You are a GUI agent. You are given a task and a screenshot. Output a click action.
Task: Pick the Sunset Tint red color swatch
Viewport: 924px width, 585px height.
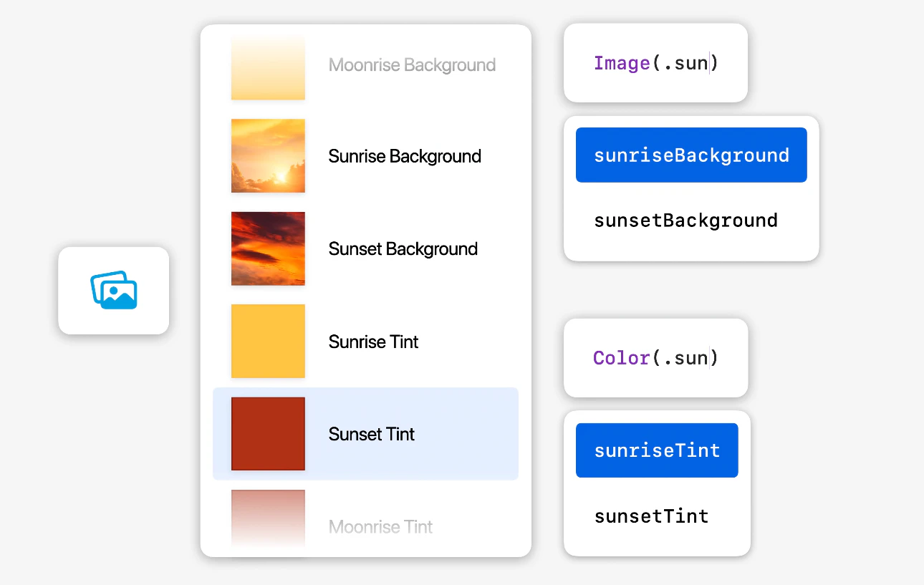click(268, 434)
